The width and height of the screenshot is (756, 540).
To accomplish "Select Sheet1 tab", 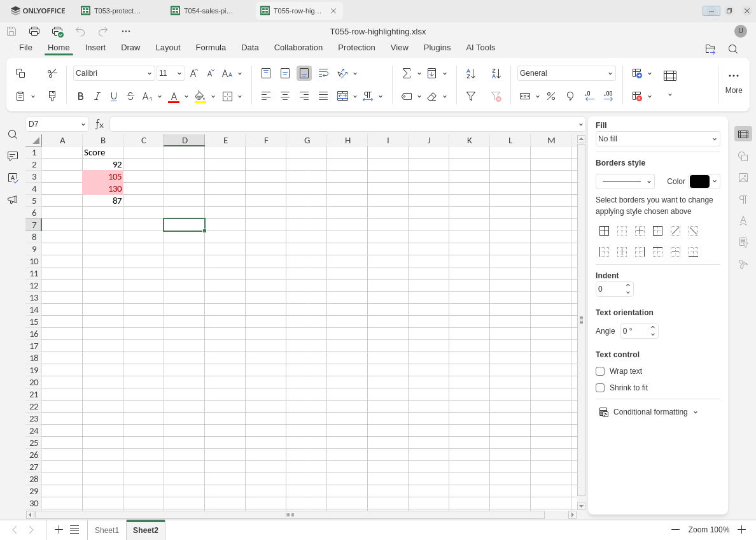I will click(106, 530).
